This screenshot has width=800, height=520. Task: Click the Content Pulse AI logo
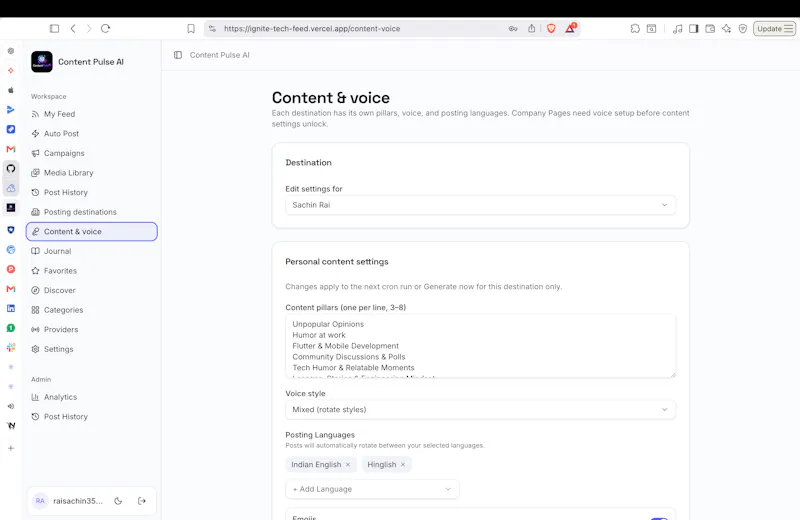click(x=42, y=62)
